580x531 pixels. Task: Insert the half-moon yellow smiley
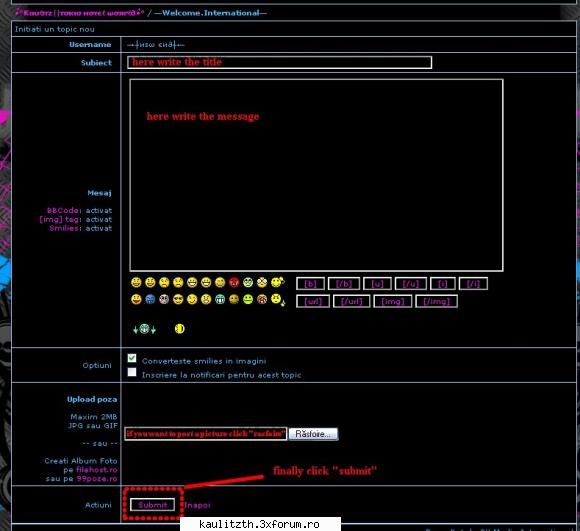coord(179,329)
